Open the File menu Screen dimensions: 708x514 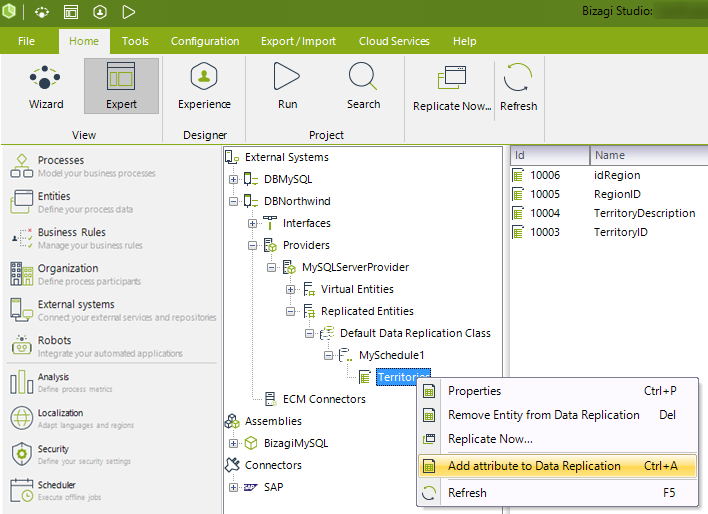point(26,41)
